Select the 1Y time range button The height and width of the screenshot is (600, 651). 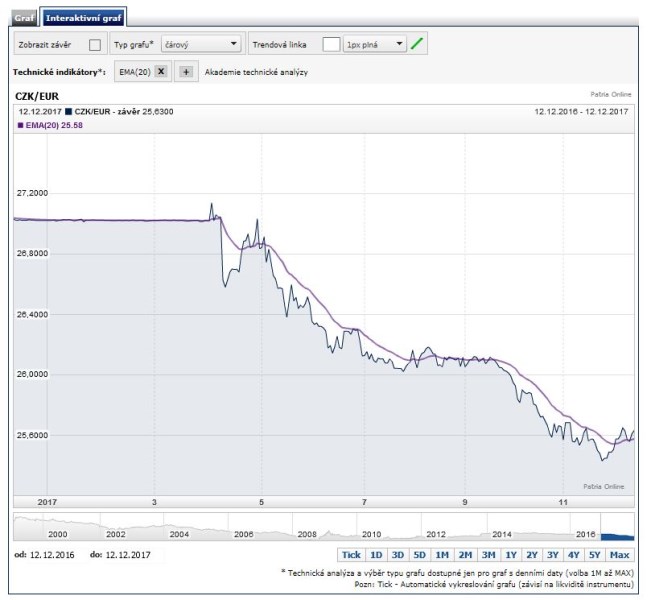tap(511, 554)
